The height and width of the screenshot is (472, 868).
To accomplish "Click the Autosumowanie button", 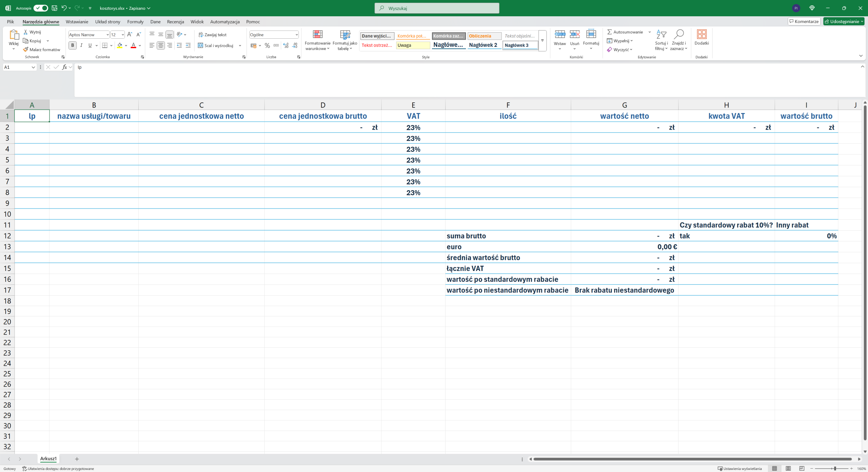I will (625, 32).
